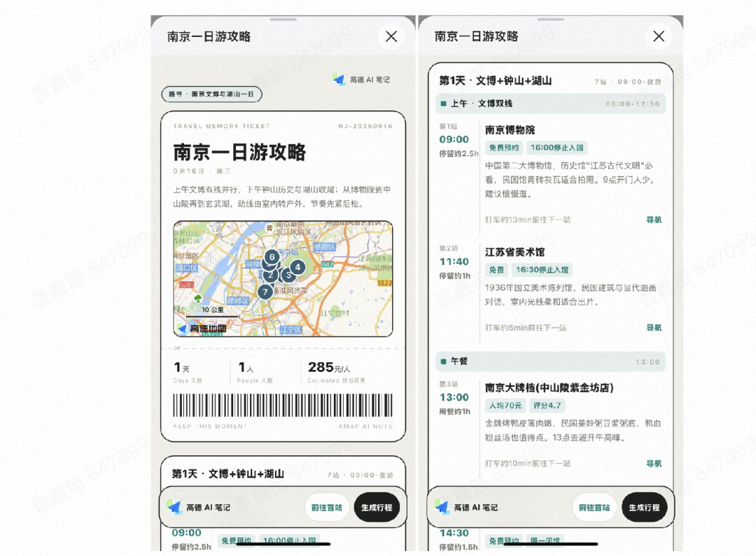
Task: Click the 285元/人 estimated cost
Action: click(329, 368)
